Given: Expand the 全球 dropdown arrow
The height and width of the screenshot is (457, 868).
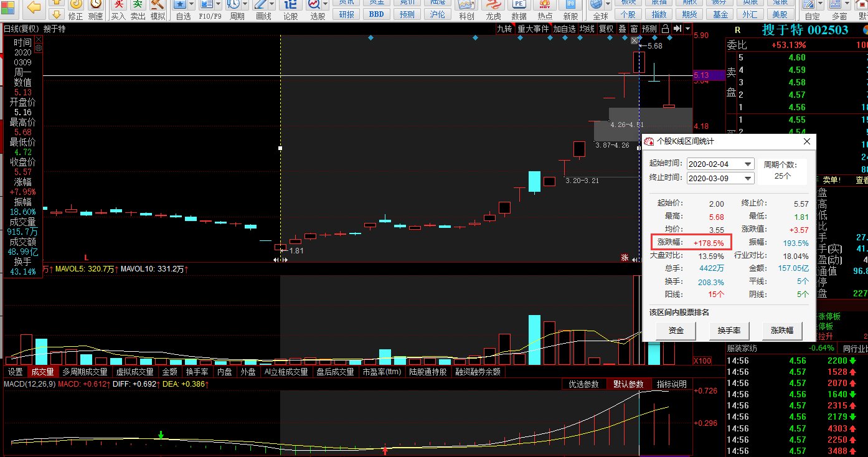Looking at the screenshot, I should point(609,5).
